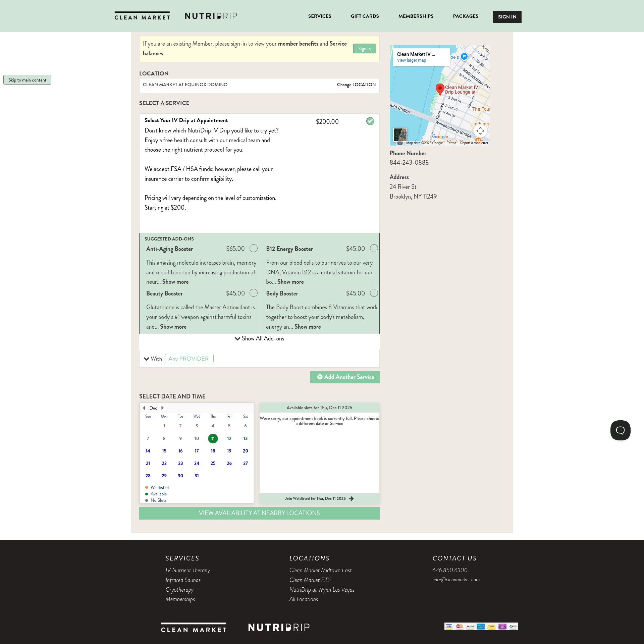Click the waitlist arrow icon
Image resolution: width=644 pixels, height=644 pixels.
tap(351, 498)
